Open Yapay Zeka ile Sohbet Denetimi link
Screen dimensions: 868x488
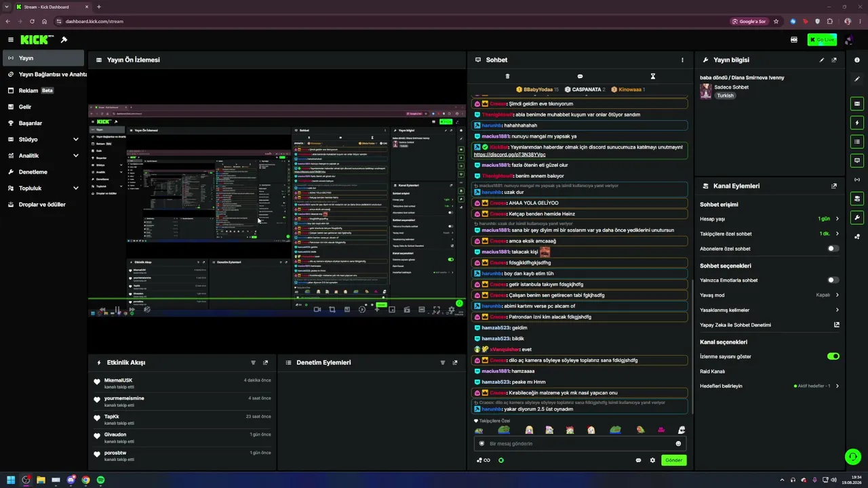point(770,325)
